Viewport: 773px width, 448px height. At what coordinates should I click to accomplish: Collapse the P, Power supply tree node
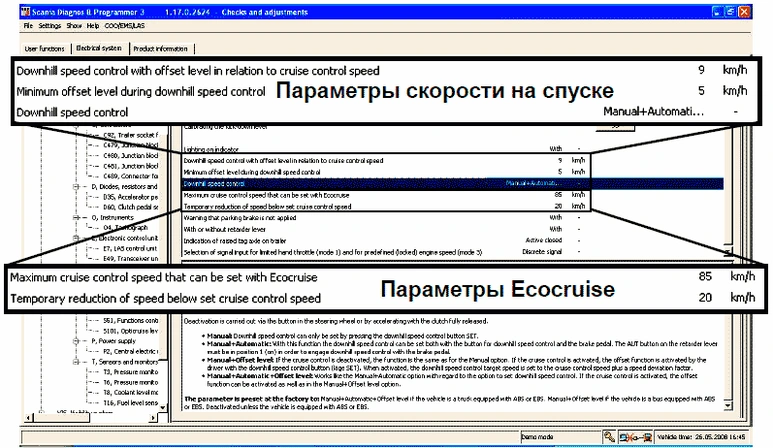pos(78,340)
